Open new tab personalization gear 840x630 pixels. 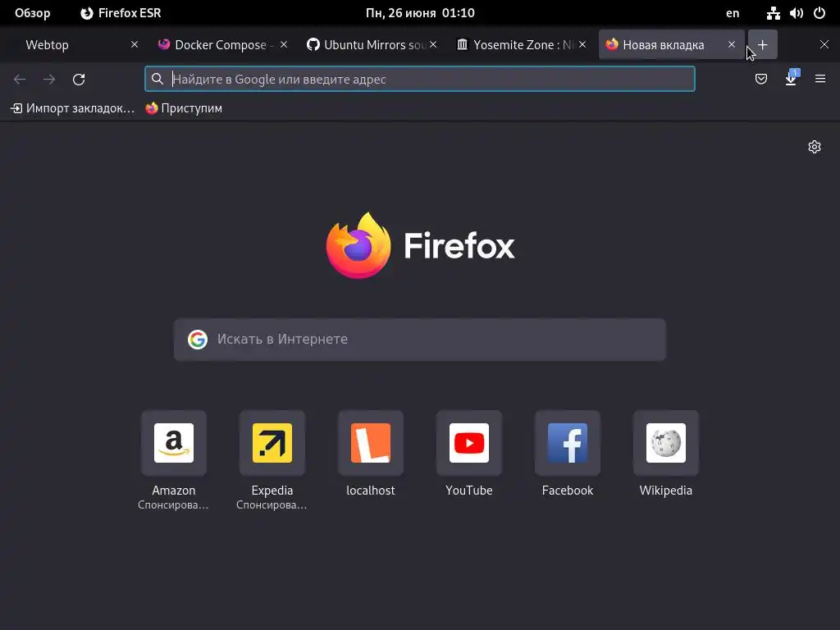point(815,147)
